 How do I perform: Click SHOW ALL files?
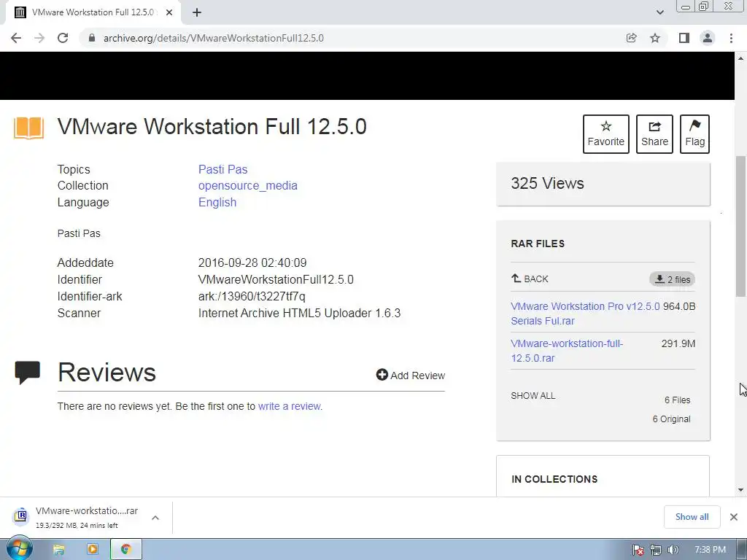tap(533, 396)
